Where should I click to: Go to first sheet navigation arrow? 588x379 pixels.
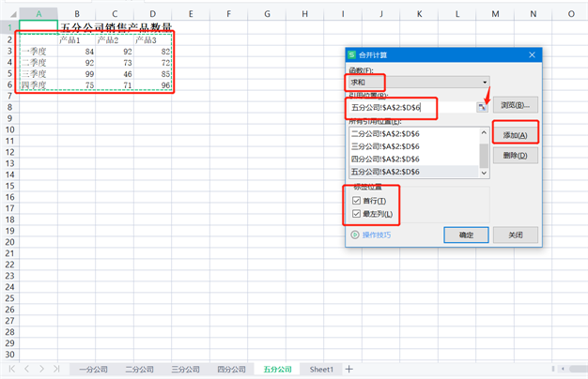tap(13, 370)
